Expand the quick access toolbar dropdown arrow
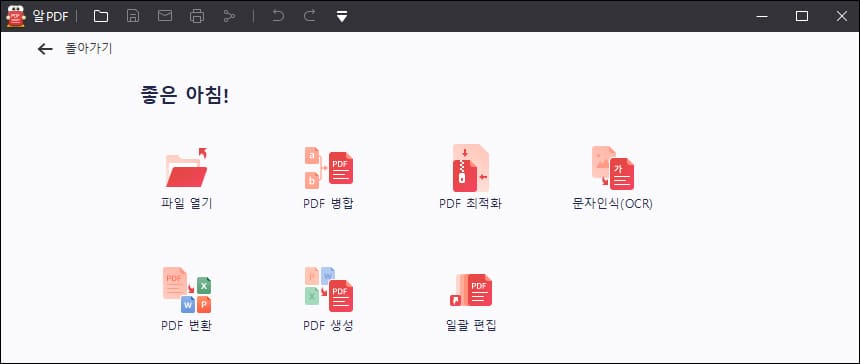This screenshot has height=364, width=860. (342, 16)
